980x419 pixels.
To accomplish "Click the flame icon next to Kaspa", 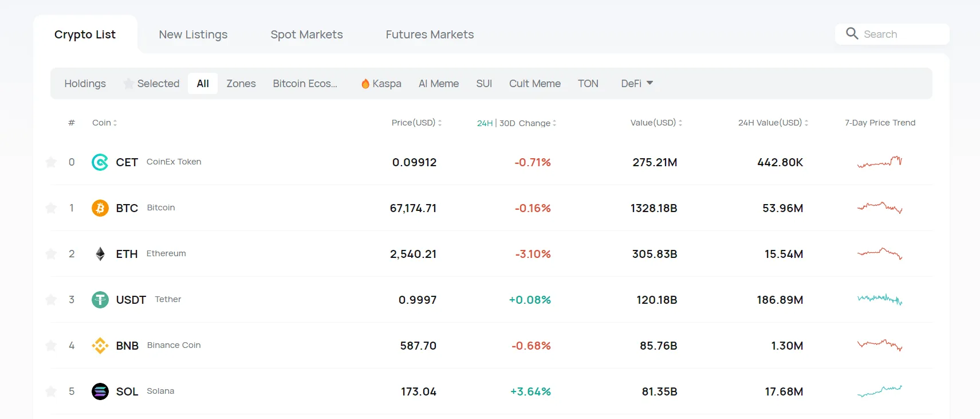I will coord(365,84).
